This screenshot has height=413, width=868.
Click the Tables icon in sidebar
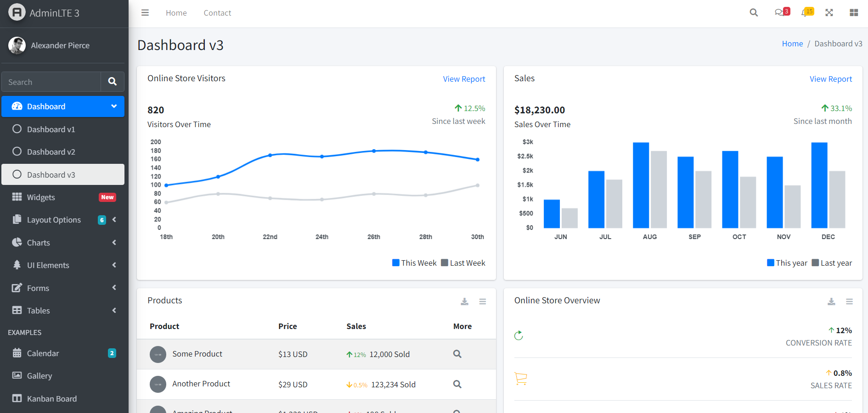click(17, 310)
